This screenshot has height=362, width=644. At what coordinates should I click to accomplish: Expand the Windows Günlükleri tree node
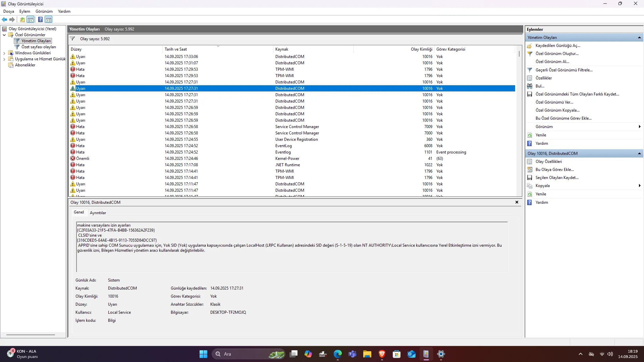(4, 53)
